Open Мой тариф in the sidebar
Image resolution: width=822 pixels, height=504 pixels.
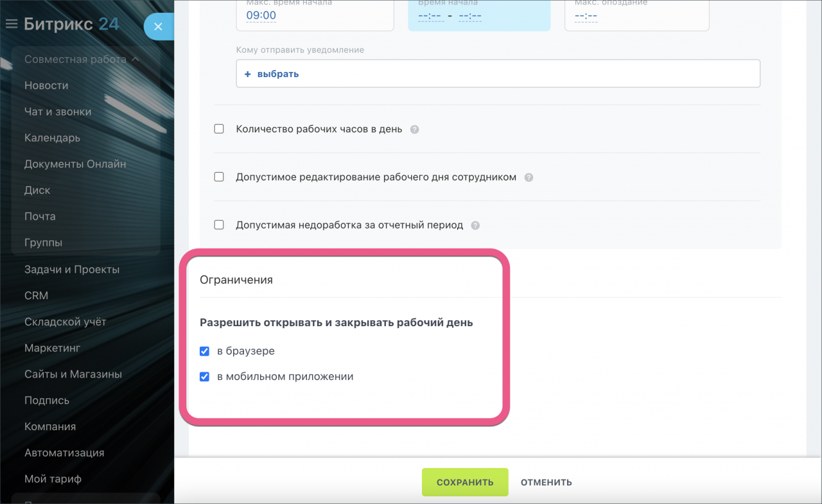pos(53,480)
